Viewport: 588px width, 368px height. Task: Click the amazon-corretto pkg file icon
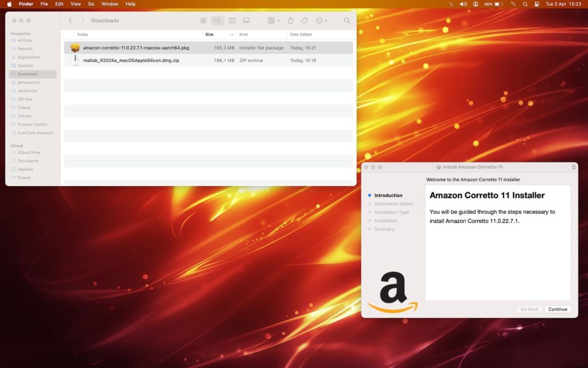75,48
